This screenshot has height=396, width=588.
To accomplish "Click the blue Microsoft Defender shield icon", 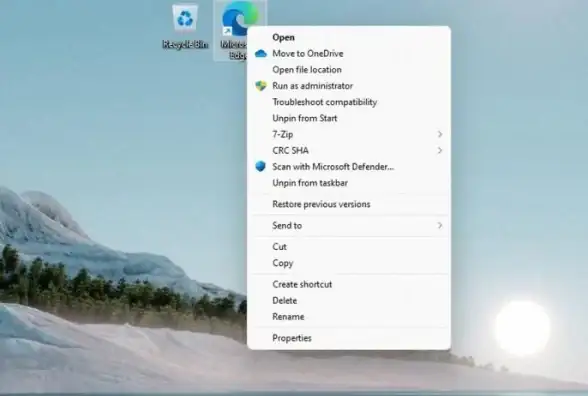I will point(260,166).
